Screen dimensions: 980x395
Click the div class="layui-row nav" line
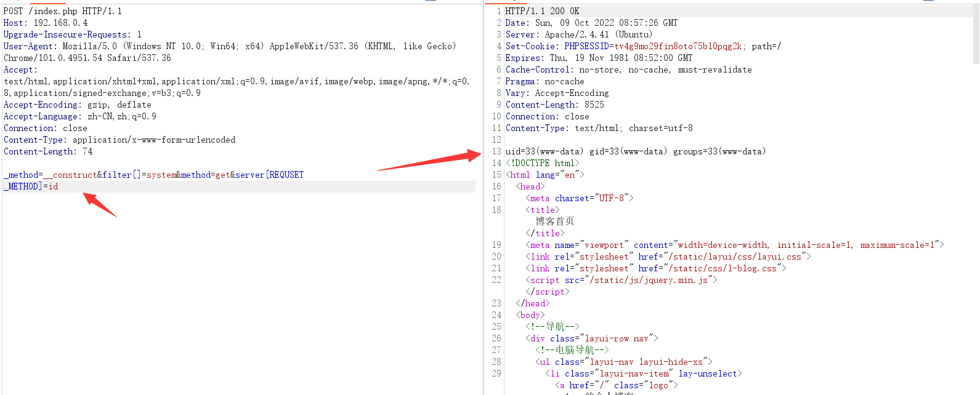tap(591, 338)
